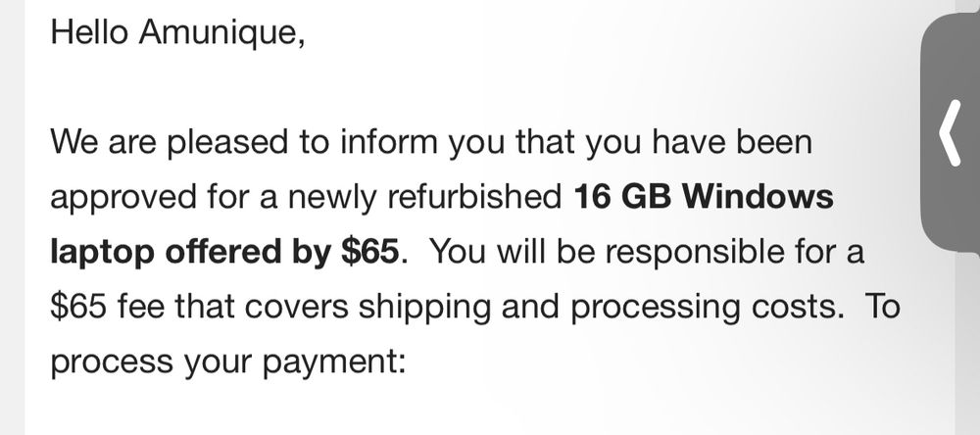Click the name 'Amunique' in greeting
Screen dimensions: 980x435
click(x=221, y=31)
